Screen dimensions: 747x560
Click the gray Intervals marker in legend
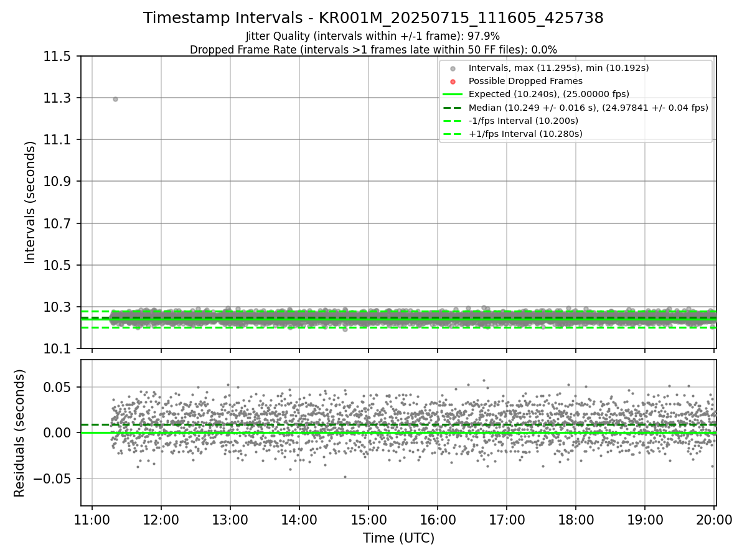pyautogui.click(x=453, y=68)
